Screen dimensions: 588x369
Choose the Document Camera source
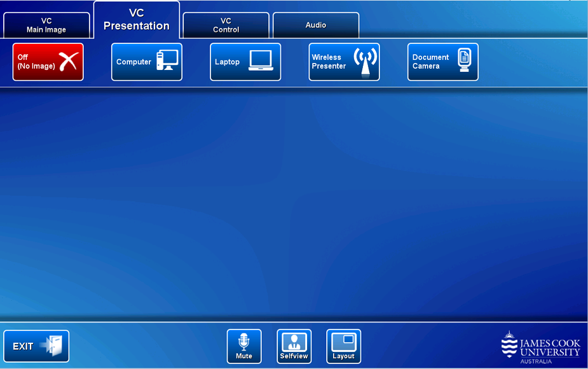point(443,62)
